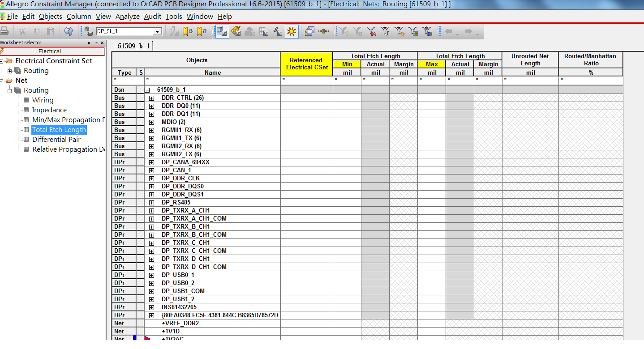Open the DP_SL_1 dropdown list

[x=157, y=32]
